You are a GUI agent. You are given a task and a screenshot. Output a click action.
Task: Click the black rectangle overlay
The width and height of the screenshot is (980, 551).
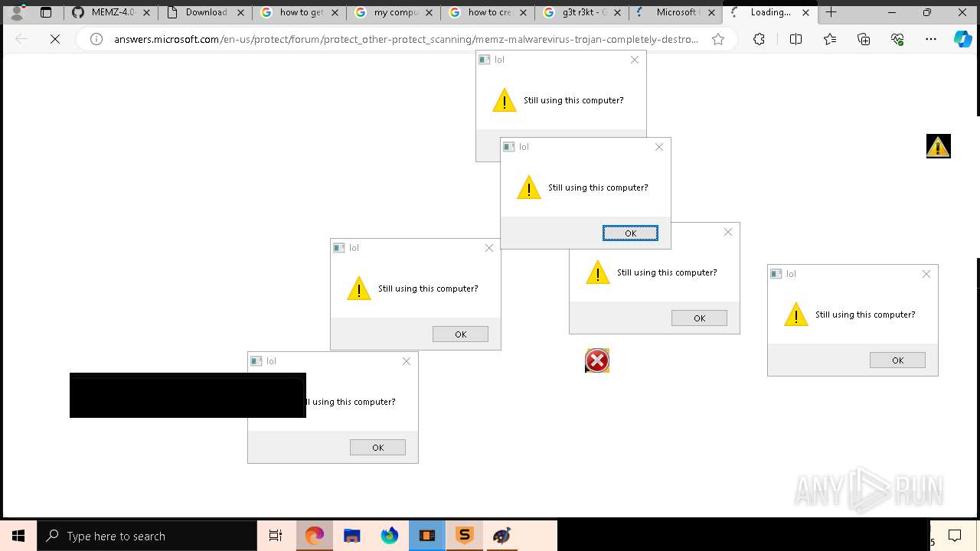[188, 396]
